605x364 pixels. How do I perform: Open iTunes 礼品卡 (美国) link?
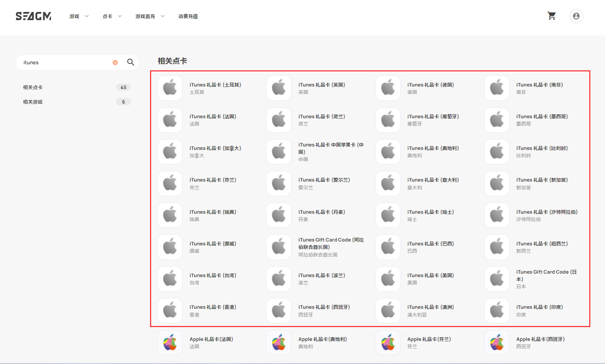click(431, 275)
